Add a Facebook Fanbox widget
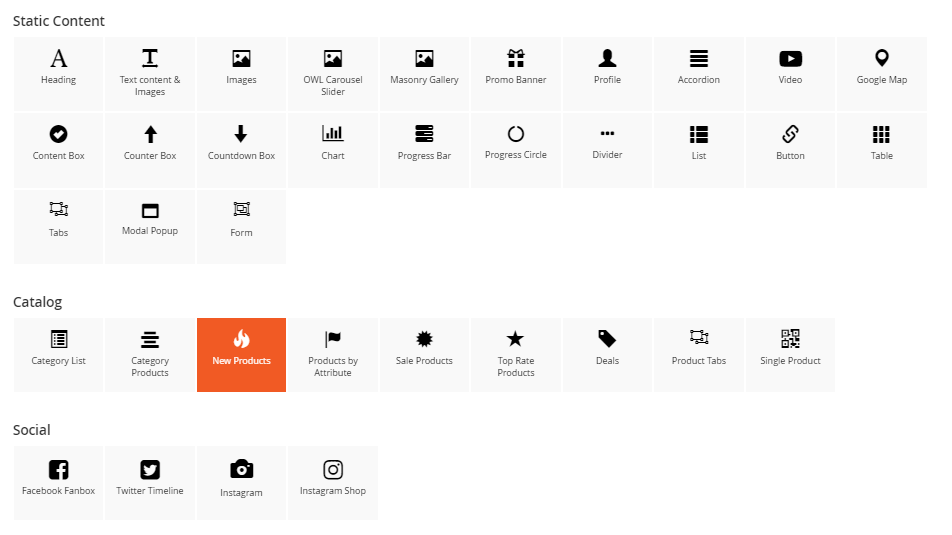Screen dimensions: 952x535 point(59,483)
